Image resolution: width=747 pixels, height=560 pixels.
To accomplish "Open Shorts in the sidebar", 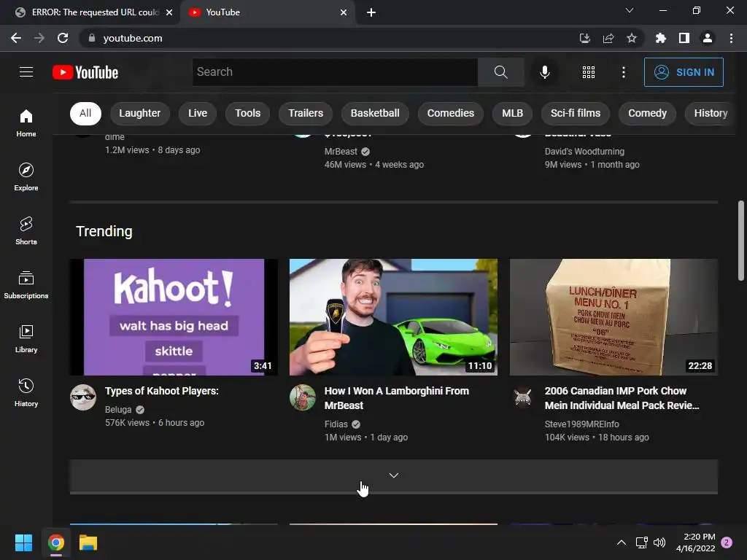I will [x=26, y=230].
